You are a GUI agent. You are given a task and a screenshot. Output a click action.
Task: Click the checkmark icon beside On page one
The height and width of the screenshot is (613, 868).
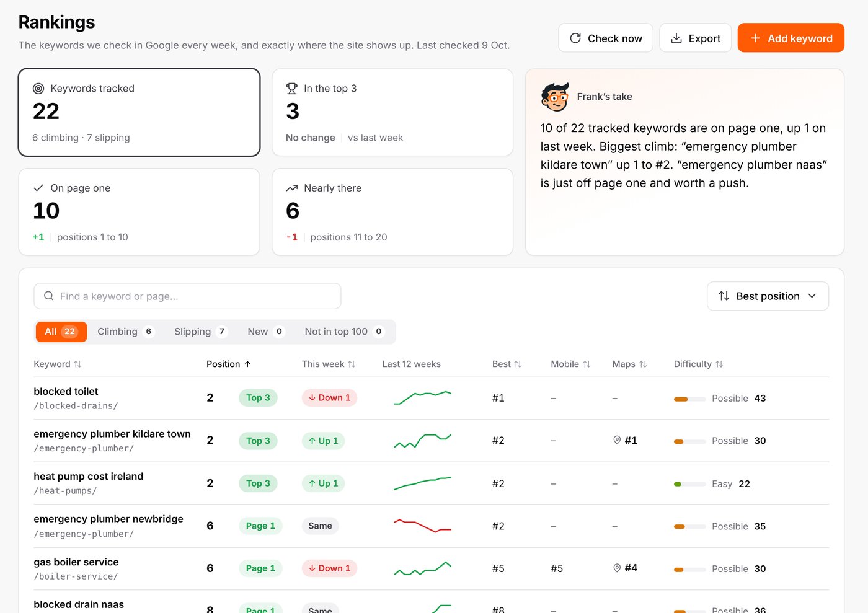click(38, 188)
